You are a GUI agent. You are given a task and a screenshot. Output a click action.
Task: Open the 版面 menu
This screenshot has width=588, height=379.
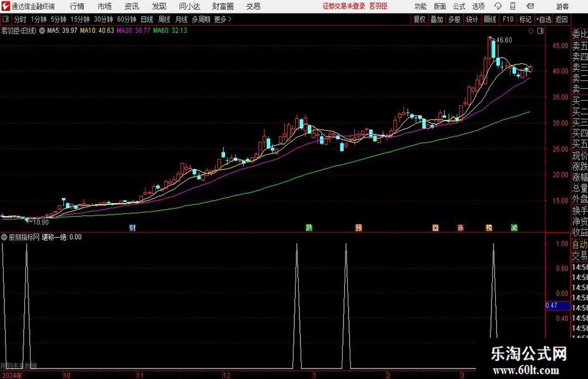439,6
